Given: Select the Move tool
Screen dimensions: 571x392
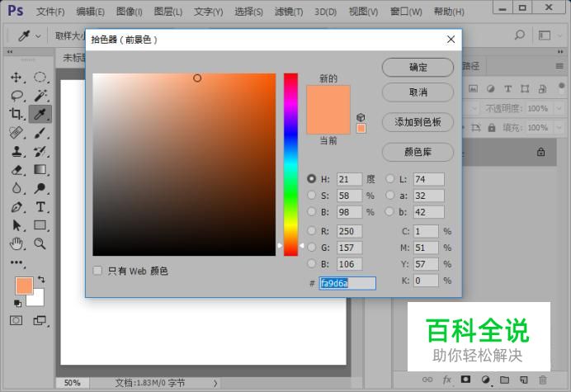Looking at the screenshot, I should pyautogui.click(x=16, y=78).
